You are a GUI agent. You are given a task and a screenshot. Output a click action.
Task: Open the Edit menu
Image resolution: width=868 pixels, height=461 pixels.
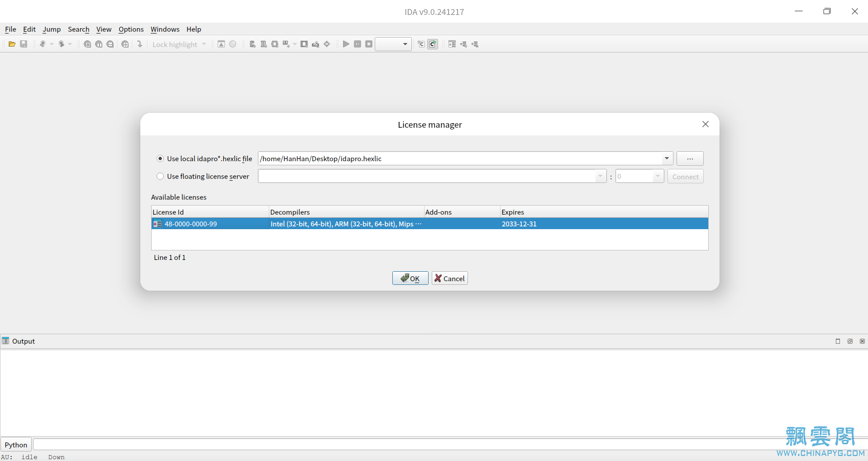(29, 29)
